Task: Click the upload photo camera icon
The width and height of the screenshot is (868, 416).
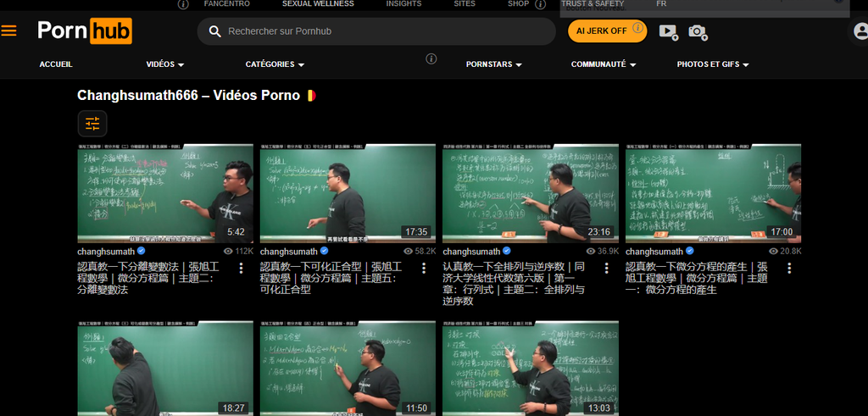Action: [698, 31]
